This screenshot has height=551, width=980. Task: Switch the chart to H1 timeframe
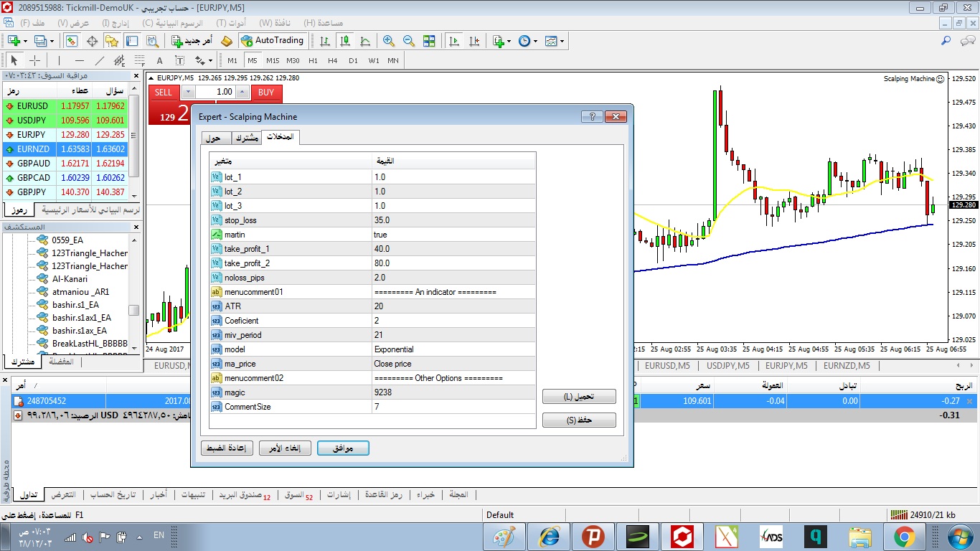coord(313,60)
